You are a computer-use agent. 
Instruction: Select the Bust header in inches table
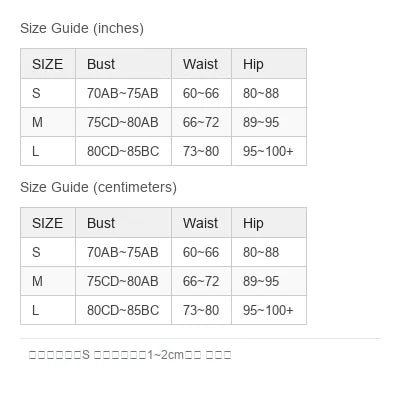pos(101,64)
